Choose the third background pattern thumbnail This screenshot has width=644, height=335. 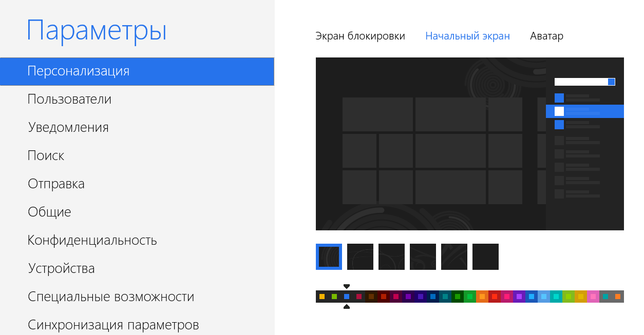click(391, 257)
